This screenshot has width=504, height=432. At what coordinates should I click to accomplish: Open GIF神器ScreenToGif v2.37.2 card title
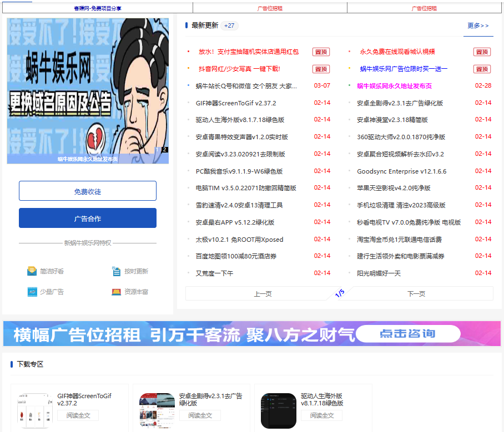[x=84, y=400]
